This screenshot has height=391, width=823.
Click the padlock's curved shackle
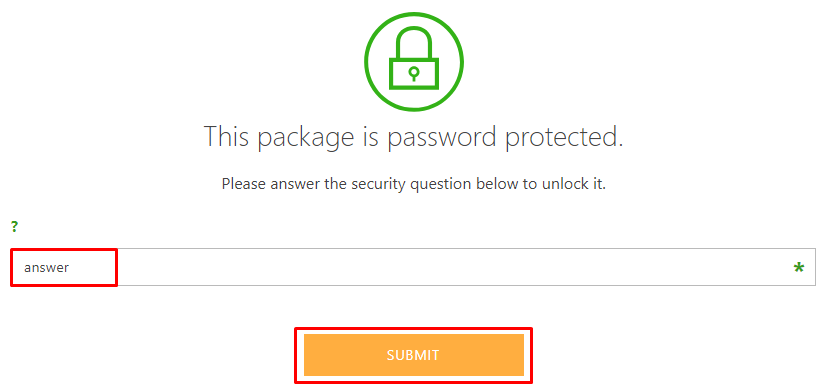tap(414, 42)
